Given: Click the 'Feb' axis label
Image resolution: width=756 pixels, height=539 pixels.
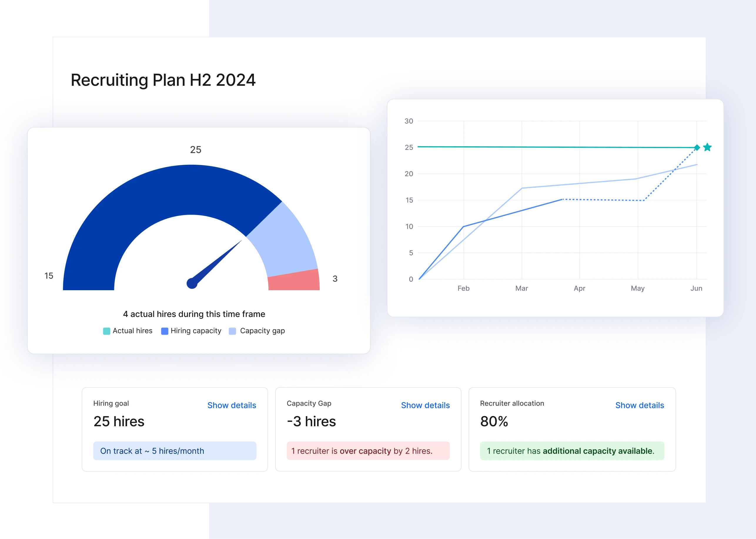Looking at the screenshot, I should pos(463,288).
